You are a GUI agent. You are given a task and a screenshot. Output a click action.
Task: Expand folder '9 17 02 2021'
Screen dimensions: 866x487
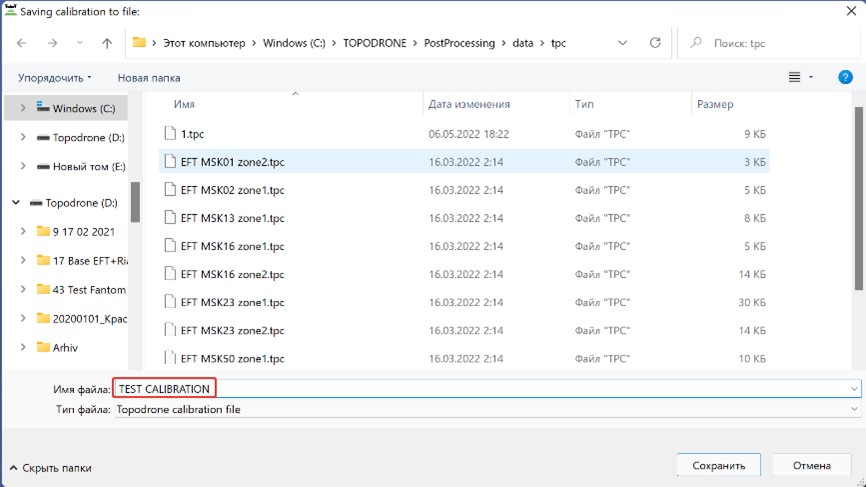(23, 231)
